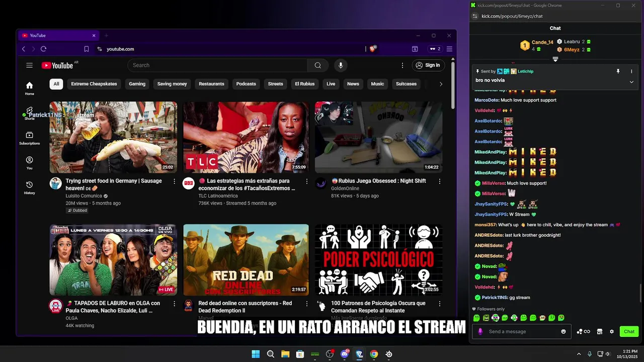644x362 pixels.
Task: Go back in the Brave browser
Action: pos(23,49)
